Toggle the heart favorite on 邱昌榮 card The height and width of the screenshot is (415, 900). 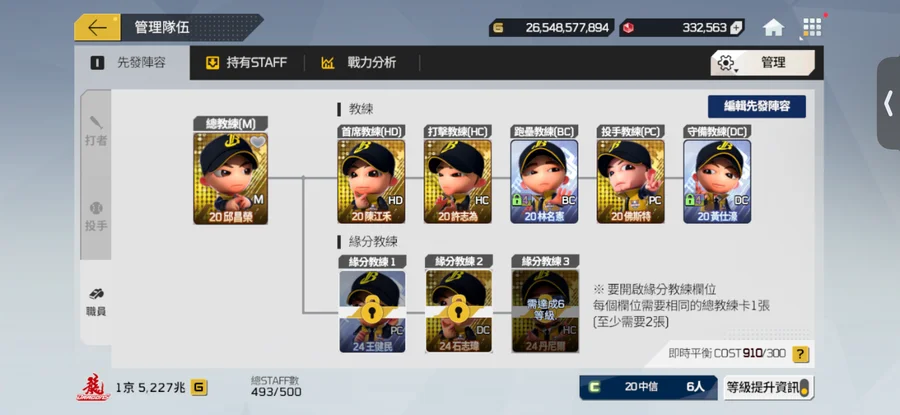[258, 142]
